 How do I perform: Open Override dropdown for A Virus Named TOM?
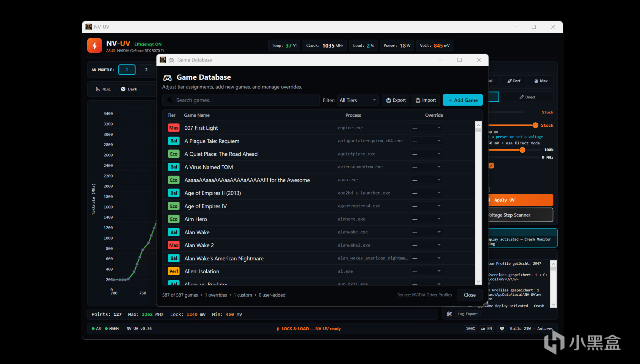tap(426, 167)
